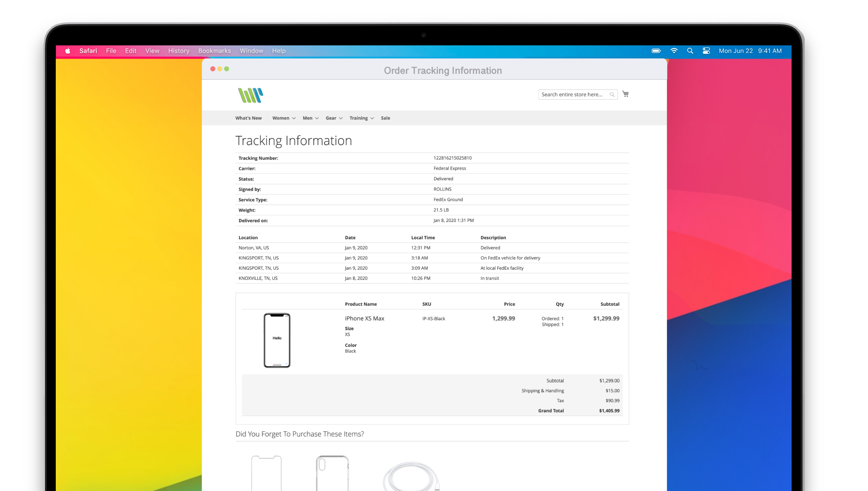Open the Edit menu
This screenshot has height=491, width=868.
pyautogui.click(x=131, y=51)
